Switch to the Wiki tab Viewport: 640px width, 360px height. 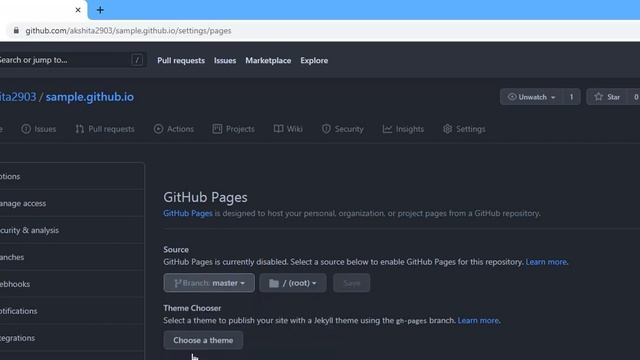click(x=288, y=129)
